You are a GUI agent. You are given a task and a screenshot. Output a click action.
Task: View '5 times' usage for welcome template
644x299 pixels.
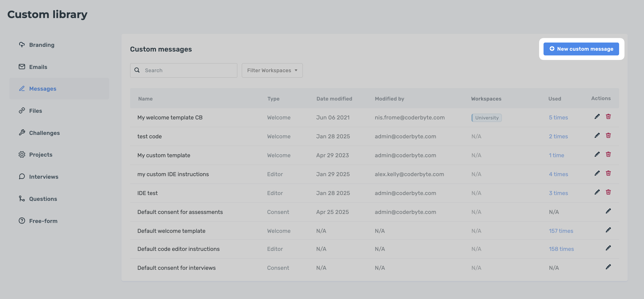[x=558, y=117]
